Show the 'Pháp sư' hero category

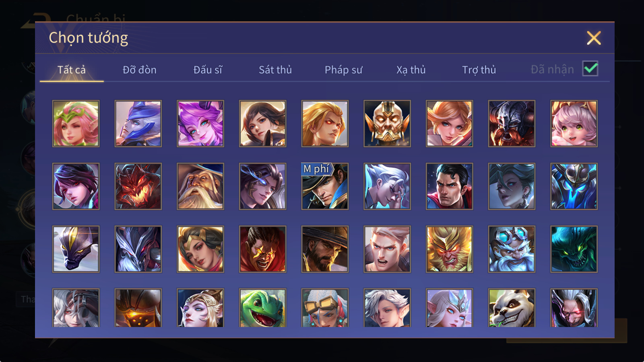[x=343, y=70]
